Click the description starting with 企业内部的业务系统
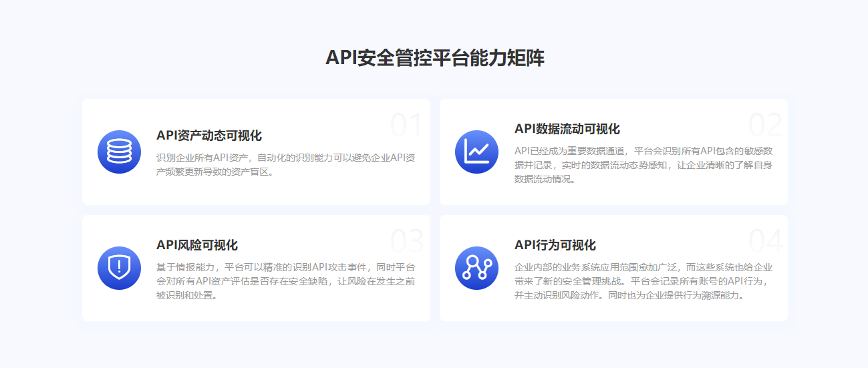868x372 pixels. coord(643,281)
